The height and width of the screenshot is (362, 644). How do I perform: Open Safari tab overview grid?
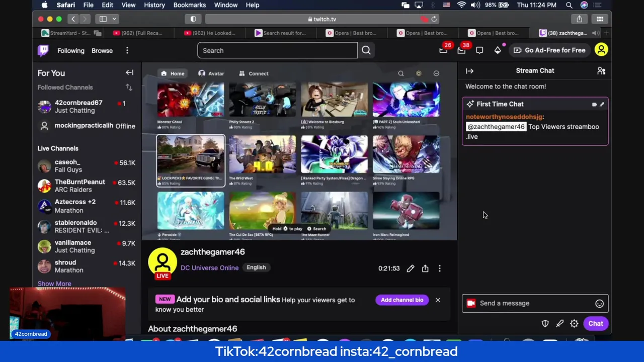(x=600, y=19)
